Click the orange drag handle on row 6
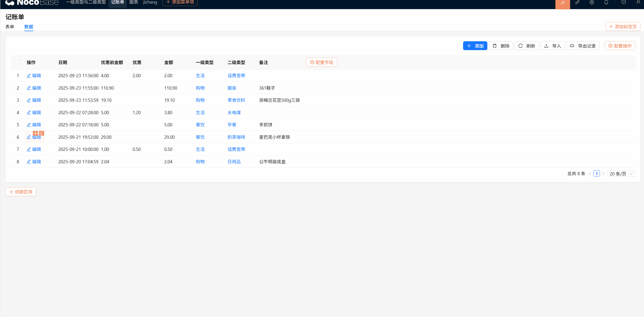 coord(36,133)
